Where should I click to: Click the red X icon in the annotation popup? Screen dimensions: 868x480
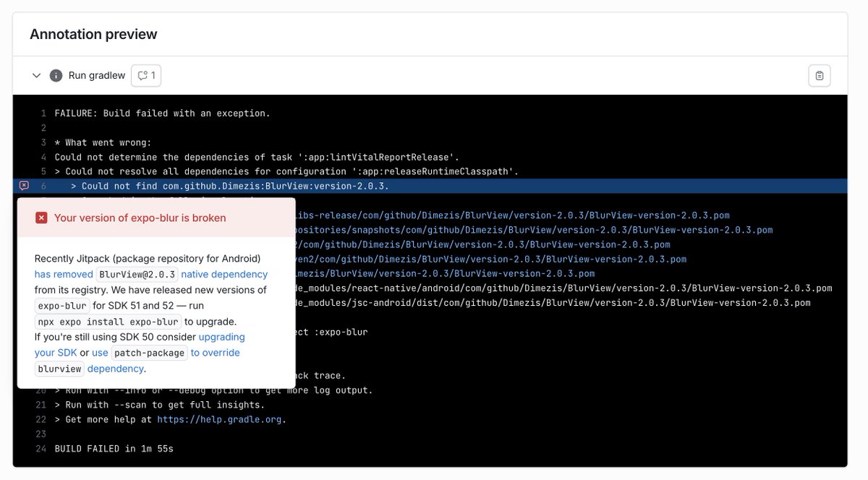[x=41, y=218]
